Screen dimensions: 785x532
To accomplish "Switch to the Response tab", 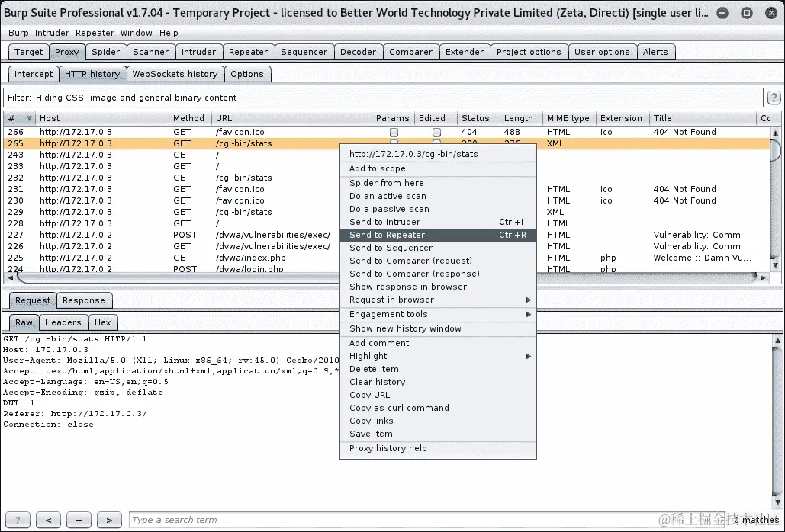I will [x=84, y=300].
